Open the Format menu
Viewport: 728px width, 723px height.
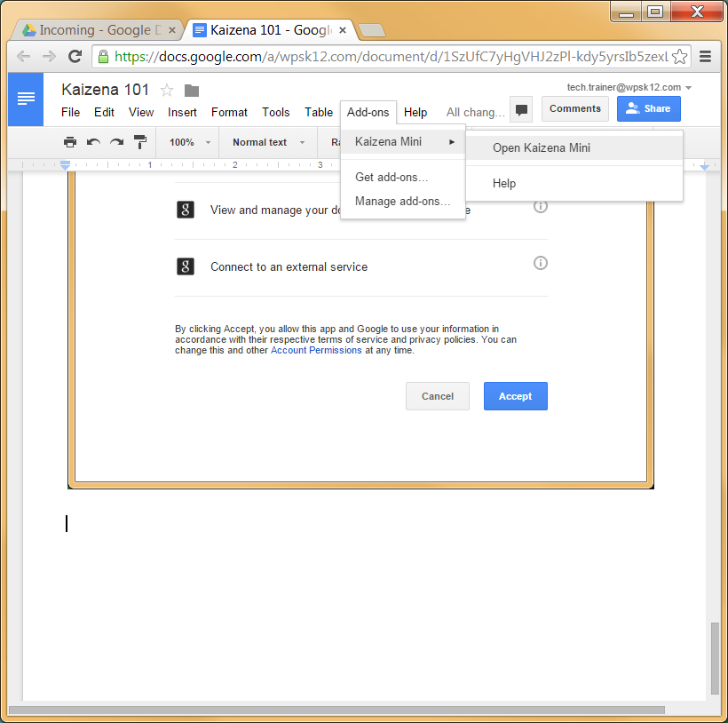click(229, 113)
